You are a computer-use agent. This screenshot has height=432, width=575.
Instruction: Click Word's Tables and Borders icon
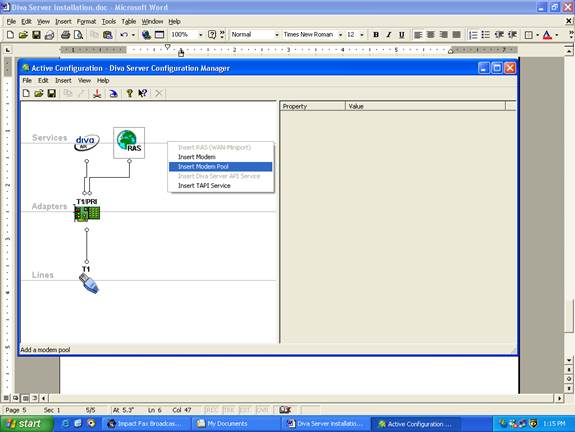click(x=160, y=35)
